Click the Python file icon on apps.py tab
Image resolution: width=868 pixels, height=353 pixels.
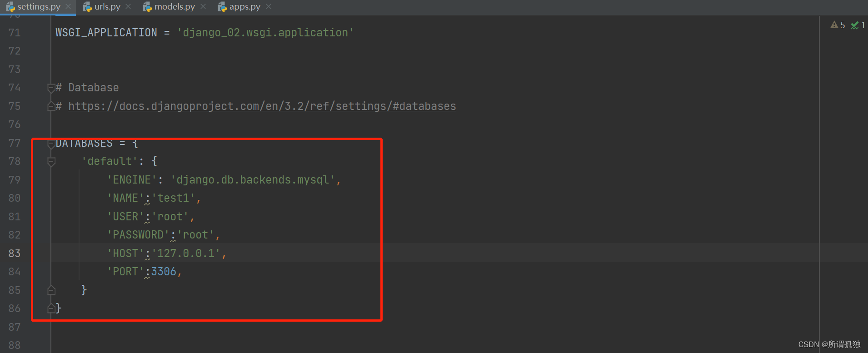click(x=222, y=7)
